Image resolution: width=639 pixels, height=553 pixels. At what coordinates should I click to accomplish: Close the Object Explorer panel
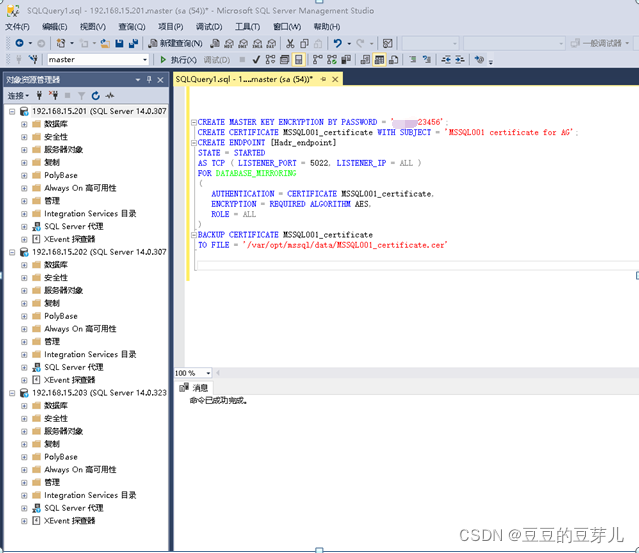point(161,80)
